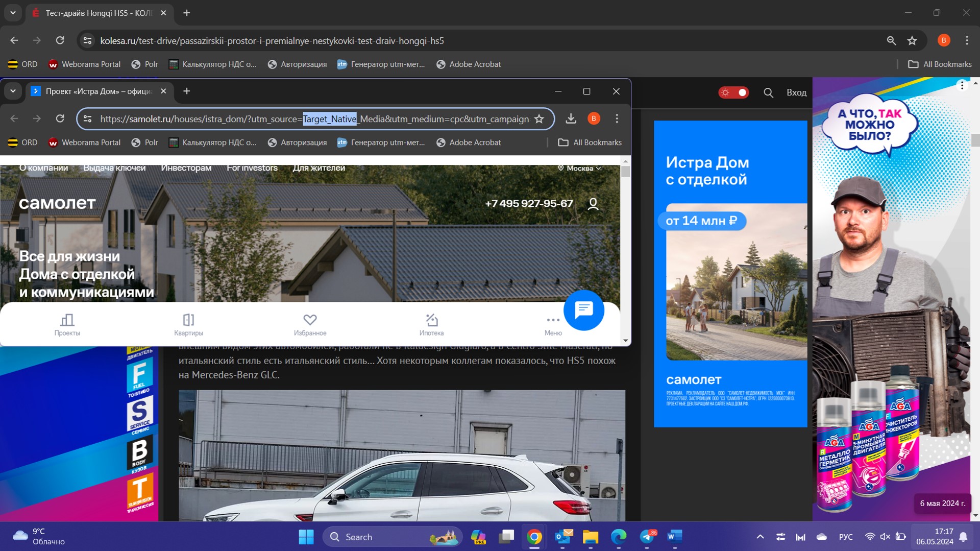Click the Windows taskbar Search box
Screen dimensions: 980x551
(x=393, y=537)
